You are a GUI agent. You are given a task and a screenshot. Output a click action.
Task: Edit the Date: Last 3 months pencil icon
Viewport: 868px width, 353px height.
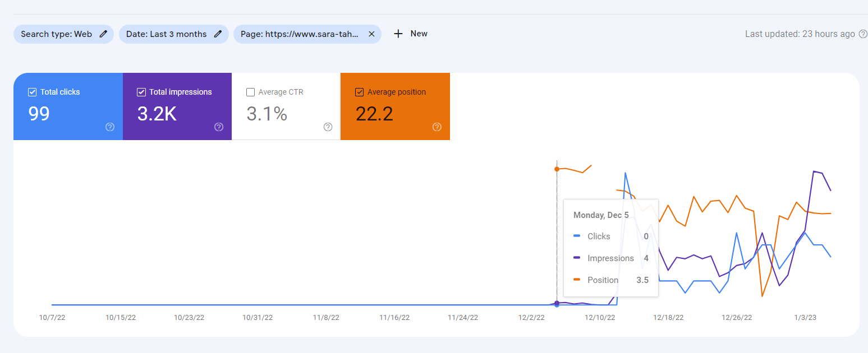point(218,34)
